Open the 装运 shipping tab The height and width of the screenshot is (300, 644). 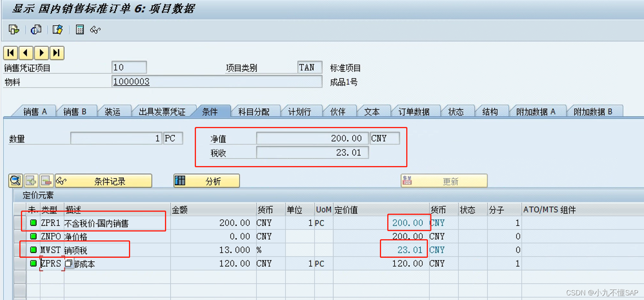[x=112, y=111]
